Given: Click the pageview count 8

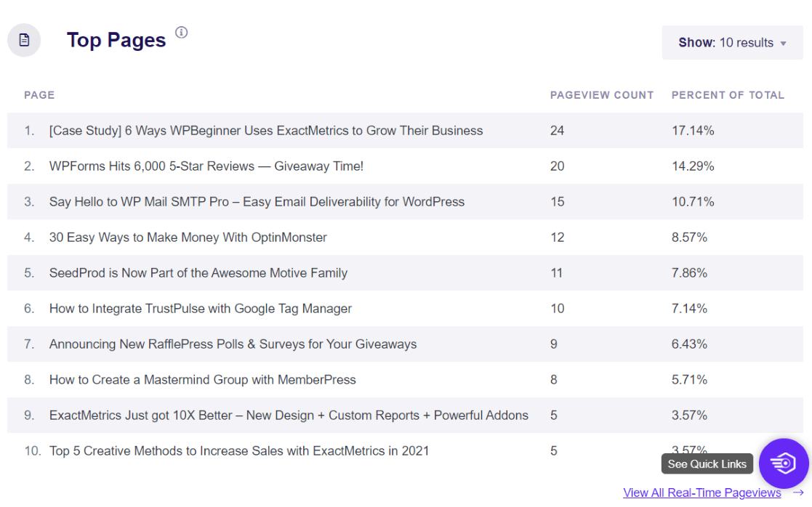Looking at the screenshot, I should tap(554, 380).
